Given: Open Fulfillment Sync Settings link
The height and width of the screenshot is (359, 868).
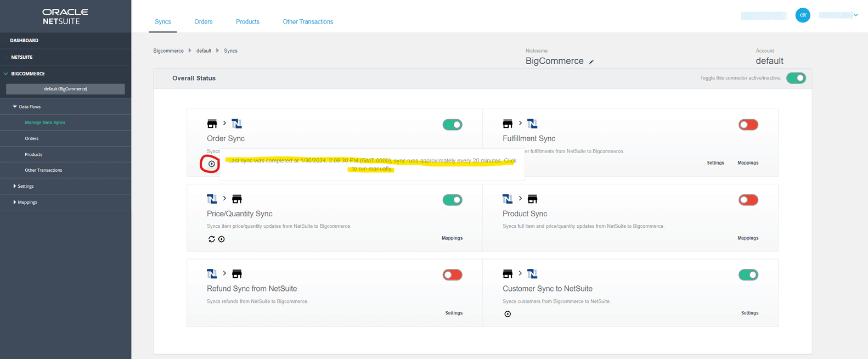Looking at the screenshot, I should point(715,163).
